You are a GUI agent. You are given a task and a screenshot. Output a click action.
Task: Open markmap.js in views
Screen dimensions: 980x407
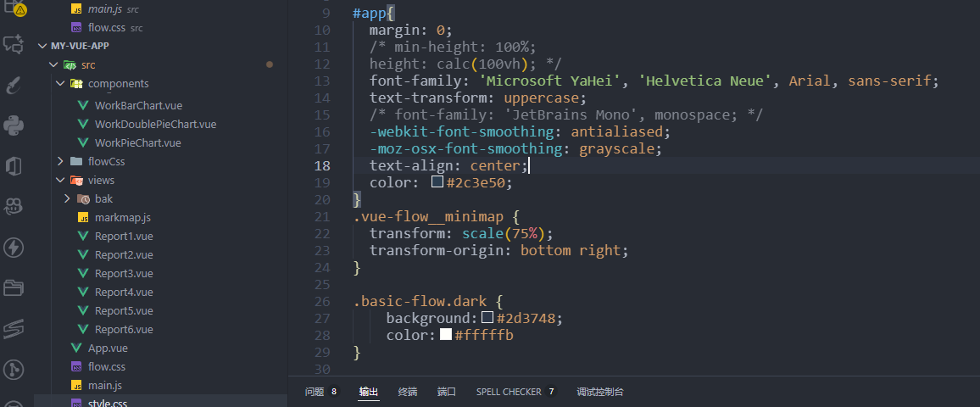click(122, 218)
